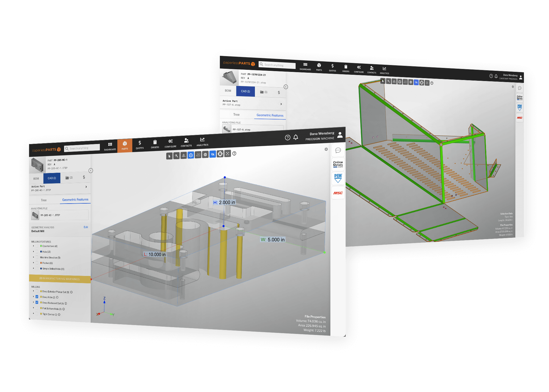The image size is (549, 392).
Task: Collapse the front window side panel arrow
Action: [x=91, y=171]
